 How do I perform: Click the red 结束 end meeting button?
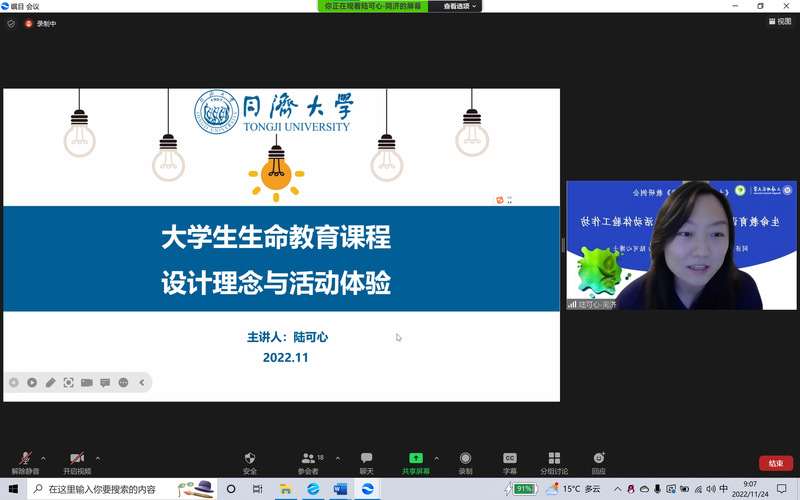(776, 463)
